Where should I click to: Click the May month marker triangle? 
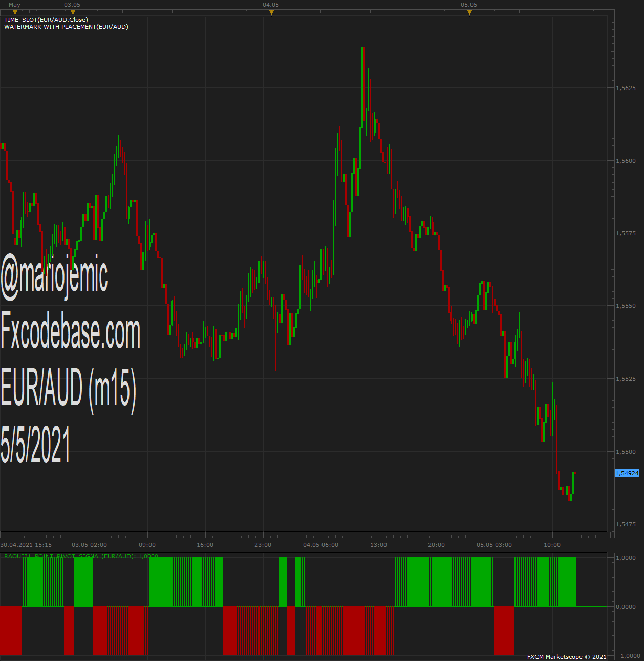tap(15, 12)
